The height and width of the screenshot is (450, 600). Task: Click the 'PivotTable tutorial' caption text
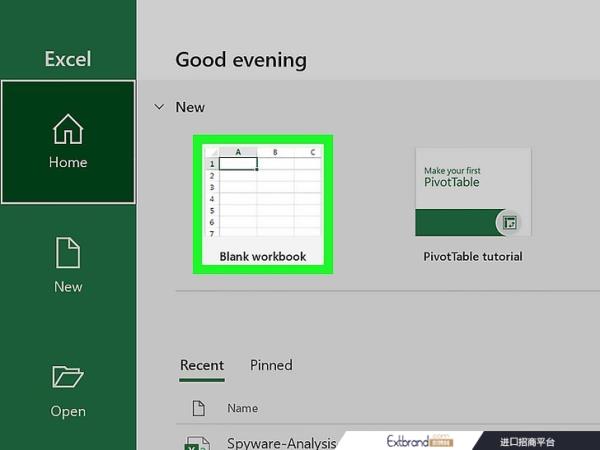point(473,257)
